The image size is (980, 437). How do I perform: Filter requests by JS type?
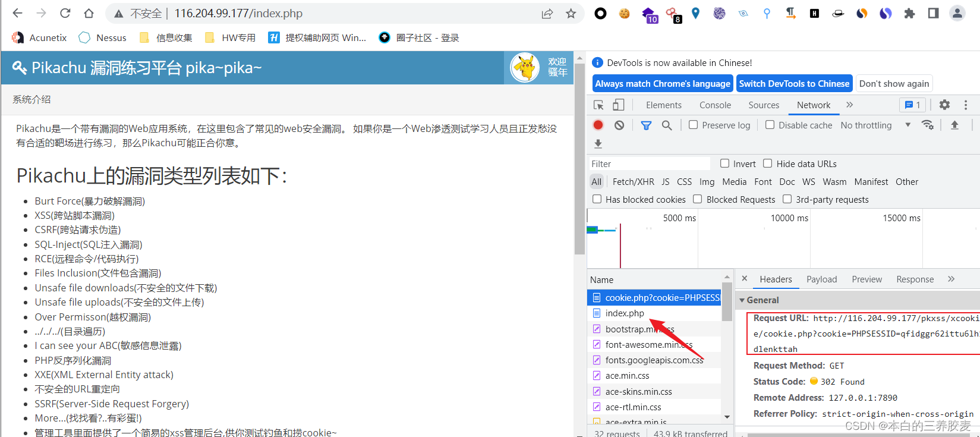click(x=666, y=182)
